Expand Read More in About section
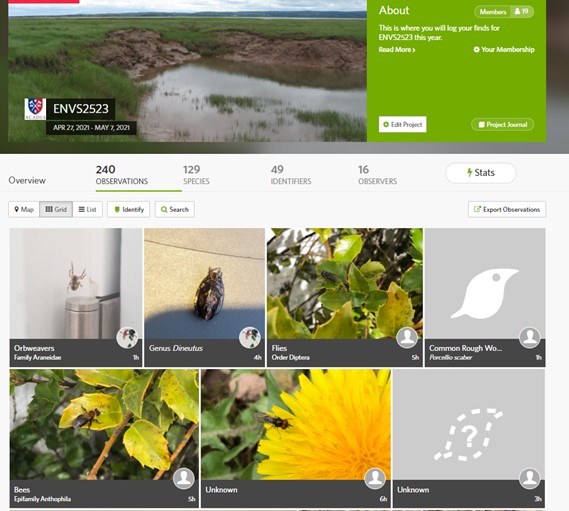Viewport: 569px width, 511px height. pos(397,49)
